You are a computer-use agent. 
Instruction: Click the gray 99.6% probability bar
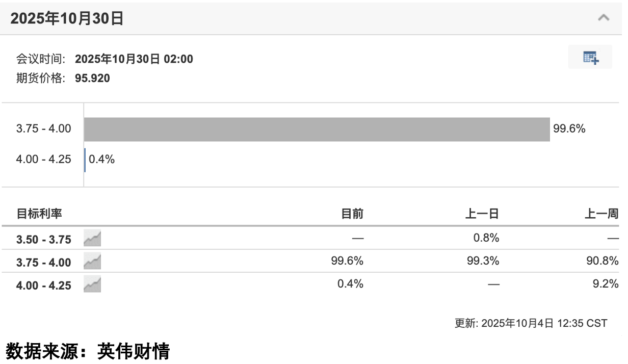pyautogui.click(x=317, y=129)
